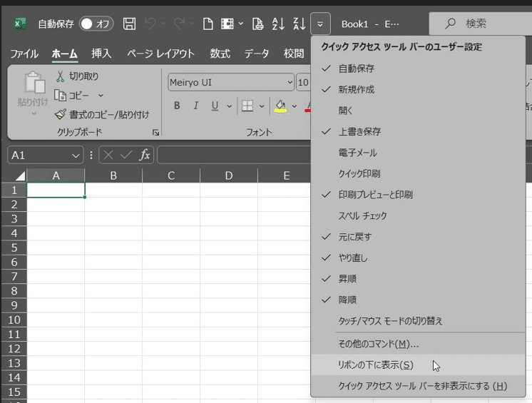Open the ファイル tab
Image resolution: width=532 pixels, height=403 pixels.
pos(24,53)
